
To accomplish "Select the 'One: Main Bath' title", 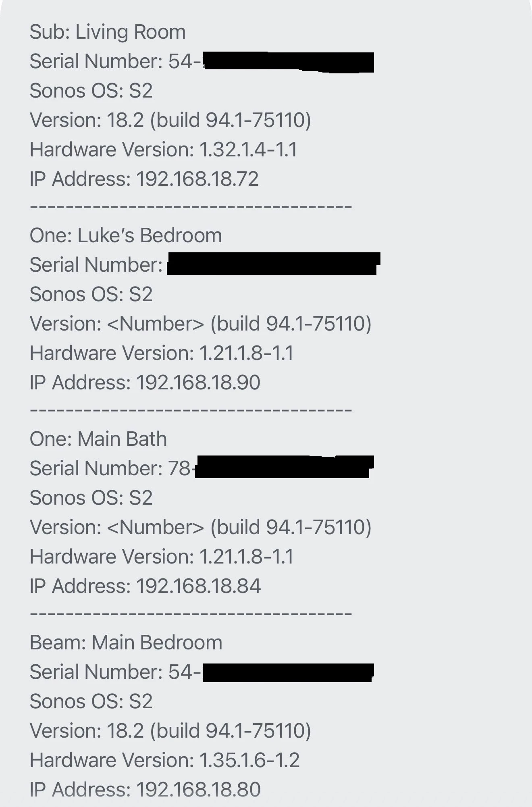I will tap(98, 439).
